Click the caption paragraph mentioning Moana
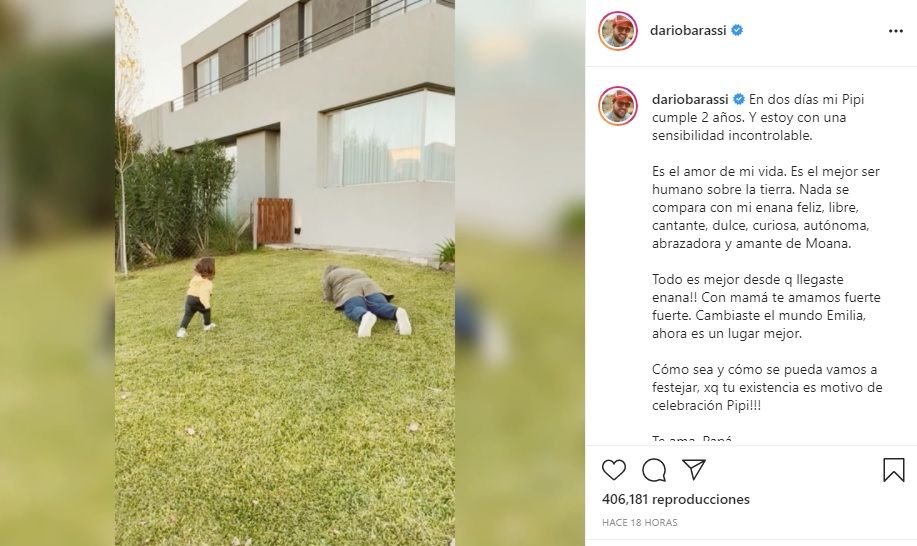The width and height of the screenshot is (917, 546). (766, 208)
